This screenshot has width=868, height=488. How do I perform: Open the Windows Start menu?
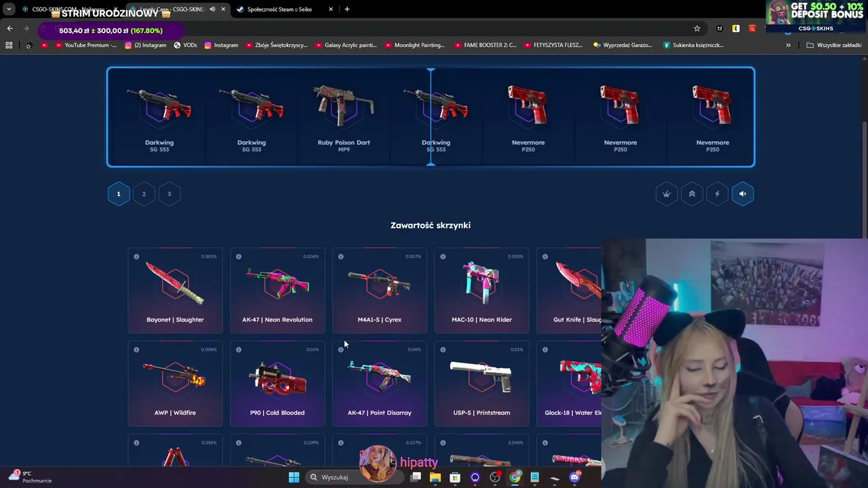point(294,477)
